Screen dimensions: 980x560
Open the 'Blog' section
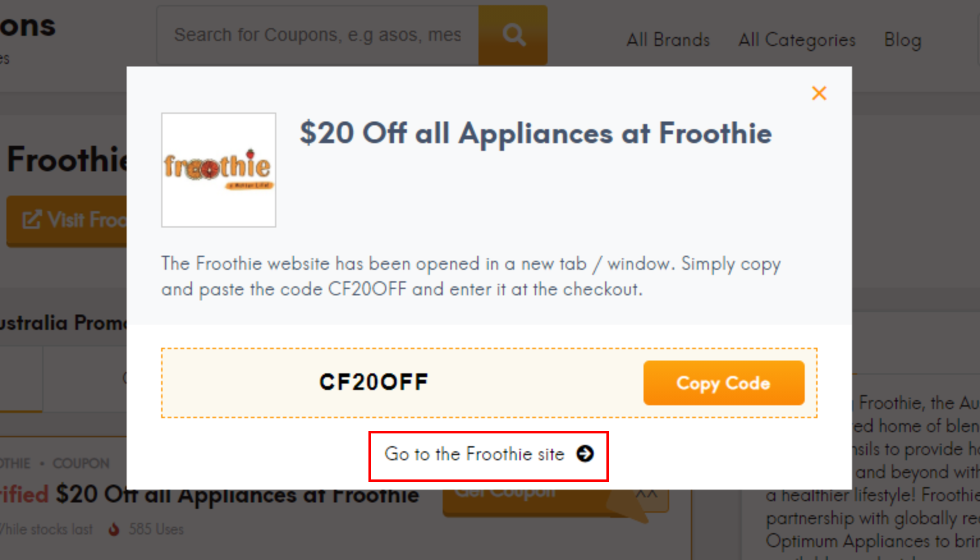coord(903,40)
